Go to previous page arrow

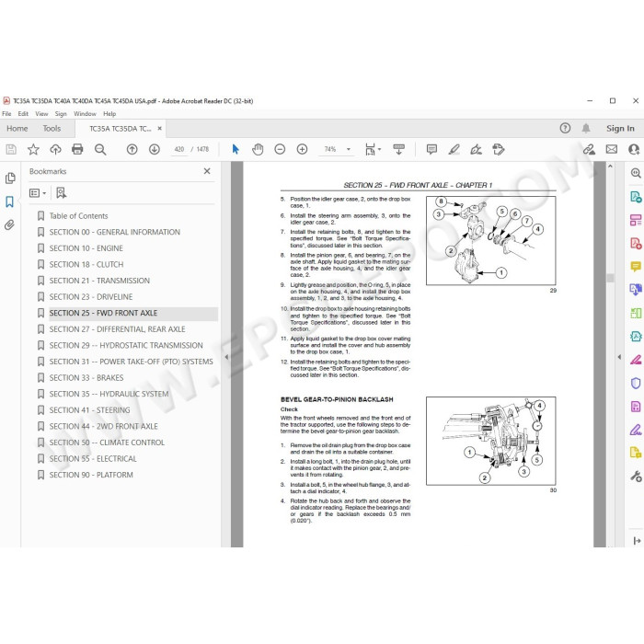132,149
